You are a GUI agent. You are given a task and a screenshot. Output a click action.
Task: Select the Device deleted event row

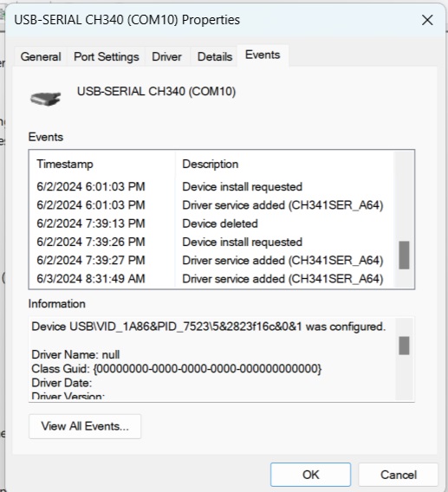pyautogui.click(x=211, y=223)
